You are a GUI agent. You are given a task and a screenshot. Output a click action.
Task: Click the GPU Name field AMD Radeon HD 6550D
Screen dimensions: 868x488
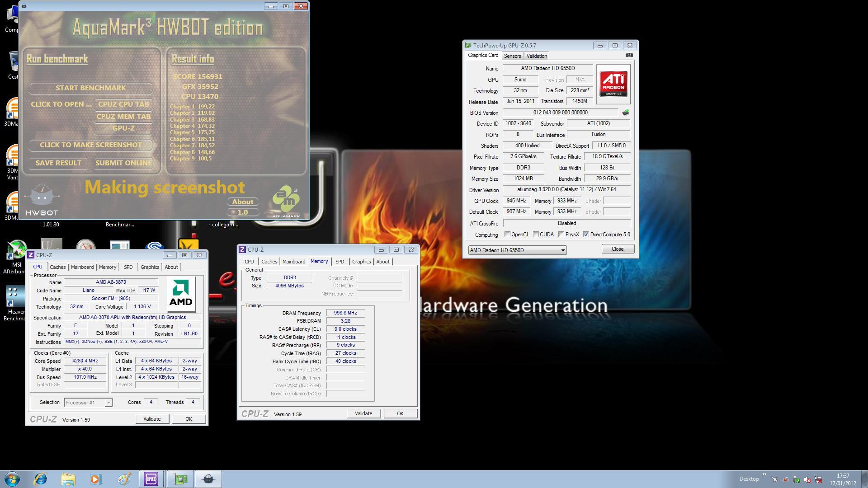(547, 68)
